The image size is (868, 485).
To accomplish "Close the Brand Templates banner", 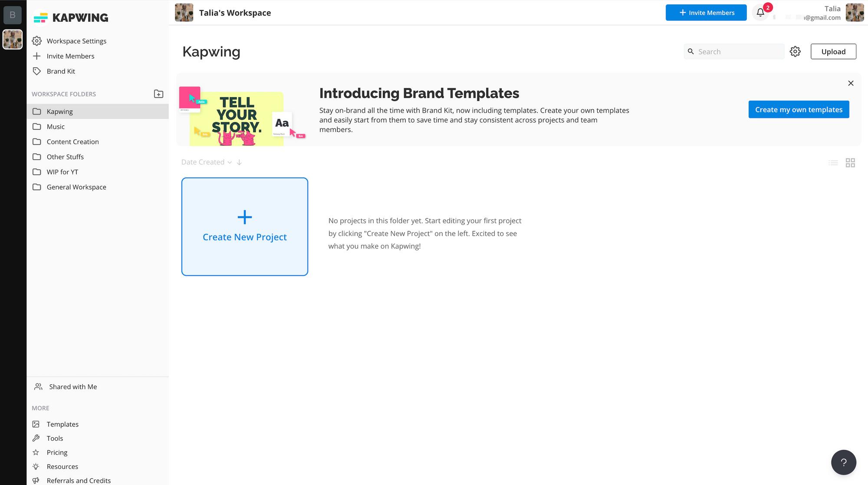I will coord(851,83).
